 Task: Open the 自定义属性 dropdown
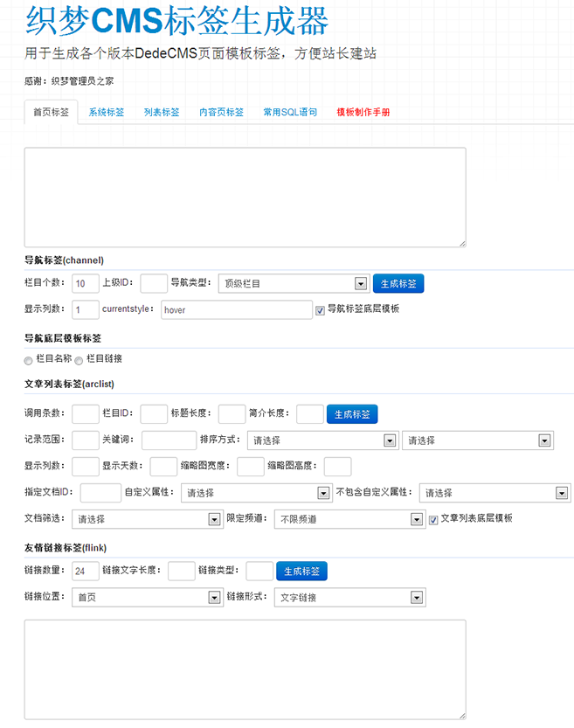tap(257, 493)
